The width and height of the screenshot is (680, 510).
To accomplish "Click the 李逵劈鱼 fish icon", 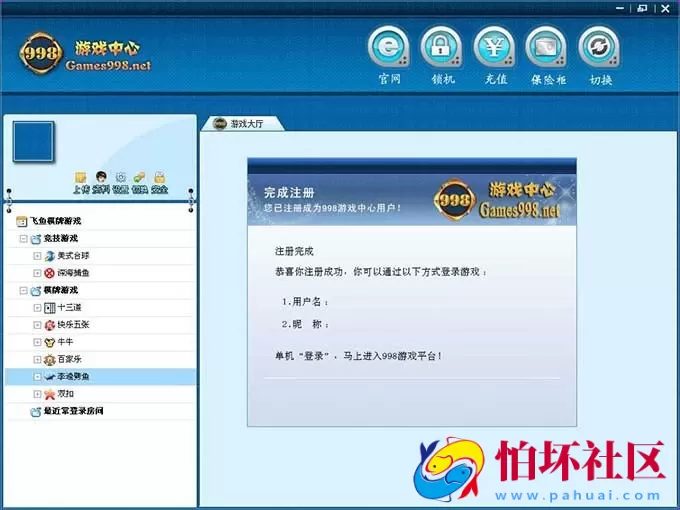I will (50, 377).
